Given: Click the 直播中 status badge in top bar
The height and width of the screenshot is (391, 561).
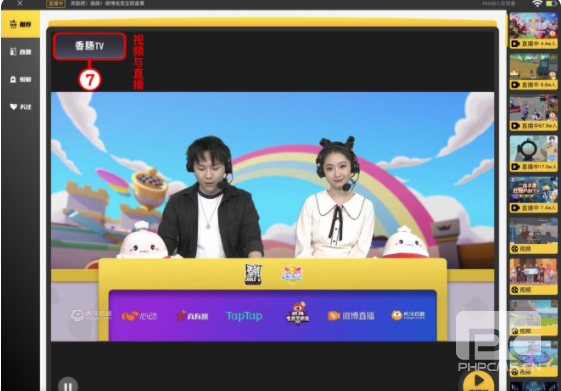Looking at the screenshot, I should click(x=56, y=4).
